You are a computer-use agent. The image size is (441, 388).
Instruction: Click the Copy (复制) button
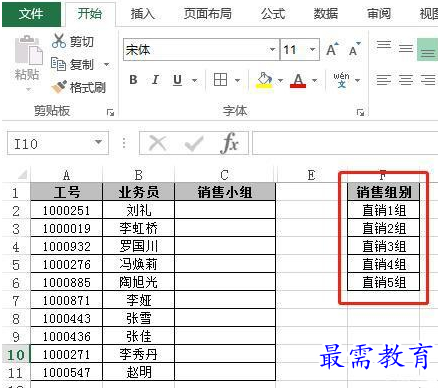point(72,64)
